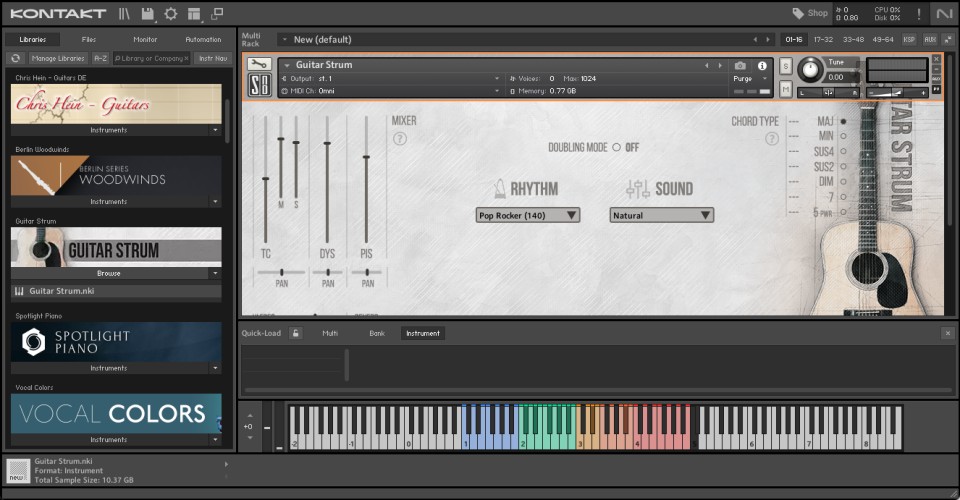Select the MIN chord type
The height and width of the screenshot is (500, 960).
point(843,136)
